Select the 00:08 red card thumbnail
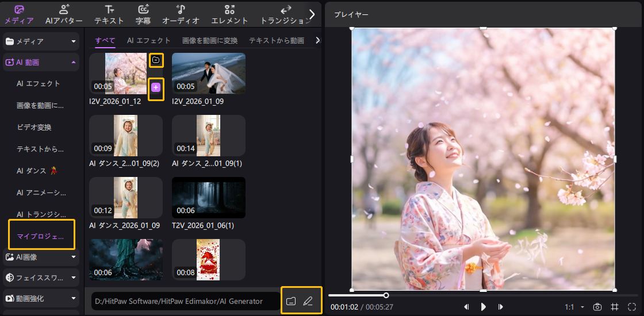This screenshot has height=316, width=644. [209, 259]
